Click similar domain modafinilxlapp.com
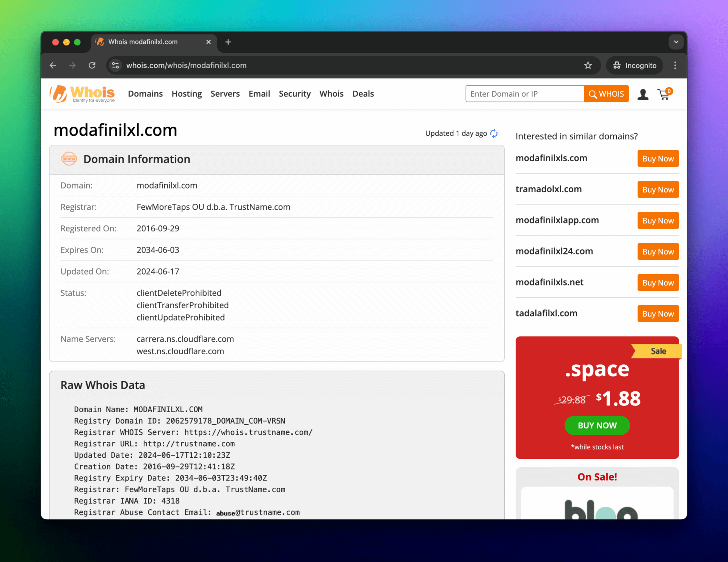Viewport: 728px width, 562px height. tap(557, 220)
